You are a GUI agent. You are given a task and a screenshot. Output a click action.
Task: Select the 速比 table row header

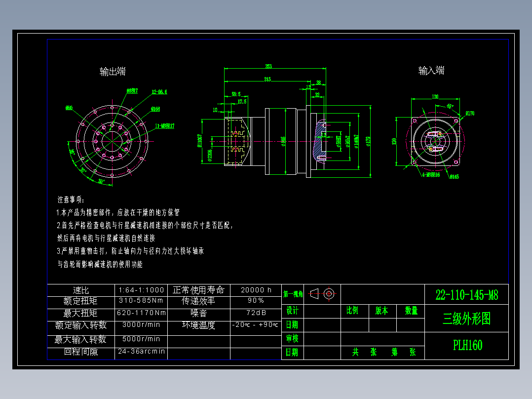click(81, 290)
